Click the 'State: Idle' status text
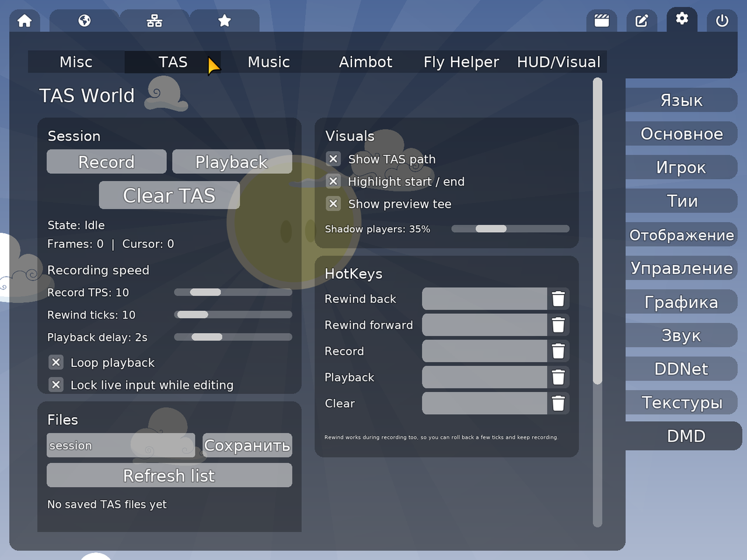The image size is (747, 560). (x=76, y=225)
